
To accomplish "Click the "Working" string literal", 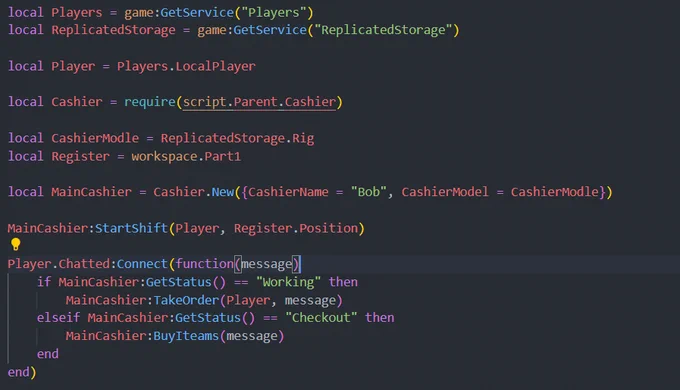I will [x=288, y=282].
